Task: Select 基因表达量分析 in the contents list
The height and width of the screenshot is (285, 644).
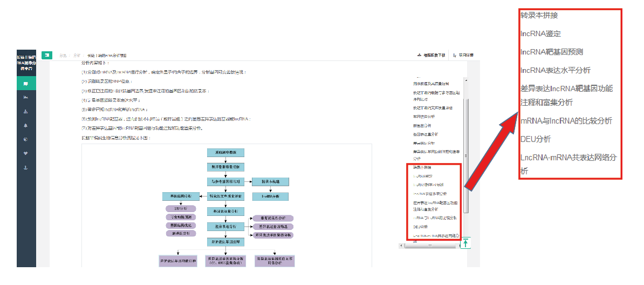Action: pos(426,134)
